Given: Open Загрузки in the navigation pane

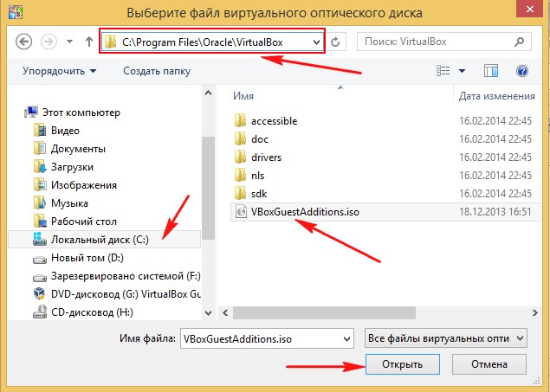Looking at the screenshot, I should point(63,167).
